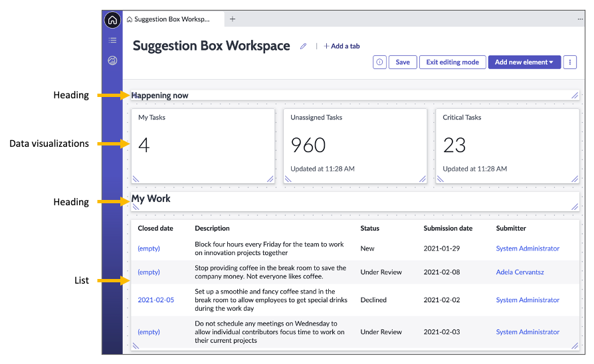Viewport: 594px width, 364px height.
Task: Click the resize handle on the Critical Tasks card
Action: [574, 179]
